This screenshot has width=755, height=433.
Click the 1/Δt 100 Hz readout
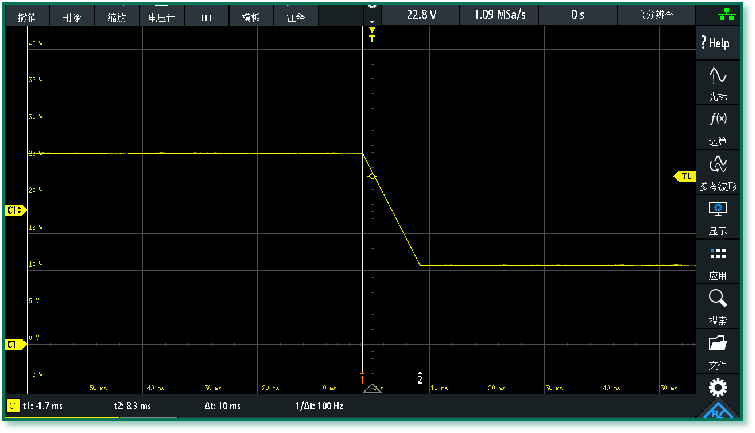pyautogui.click(x=320, y=407)
